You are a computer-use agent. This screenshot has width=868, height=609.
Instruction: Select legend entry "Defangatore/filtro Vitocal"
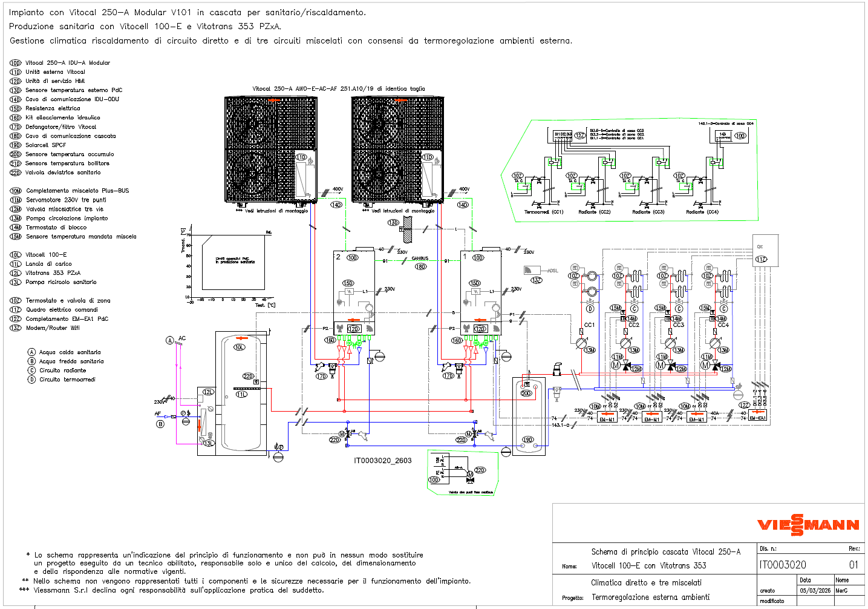pyautogui.click(x=61, y=127)
